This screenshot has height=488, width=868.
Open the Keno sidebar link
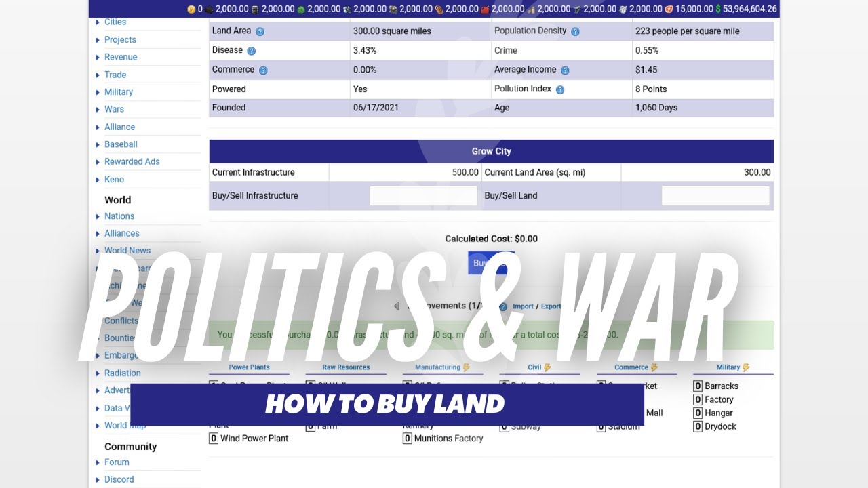[114, 180]
